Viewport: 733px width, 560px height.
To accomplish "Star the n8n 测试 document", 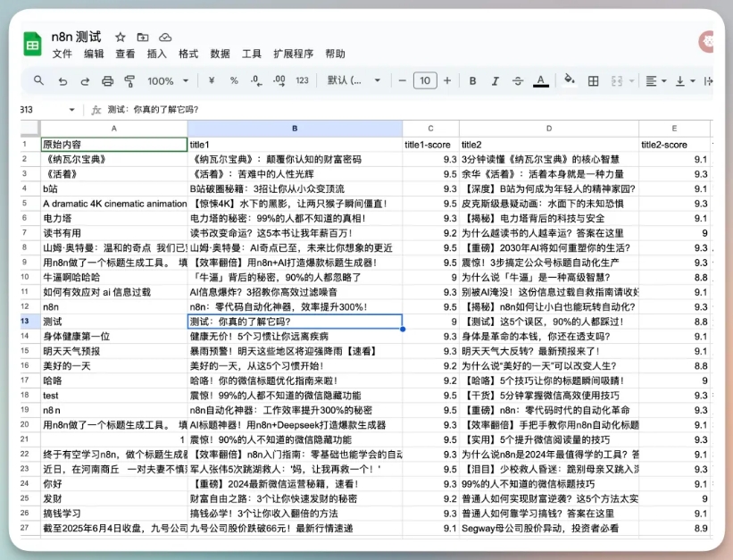I will pyautogui.click(x=121, y=37).
